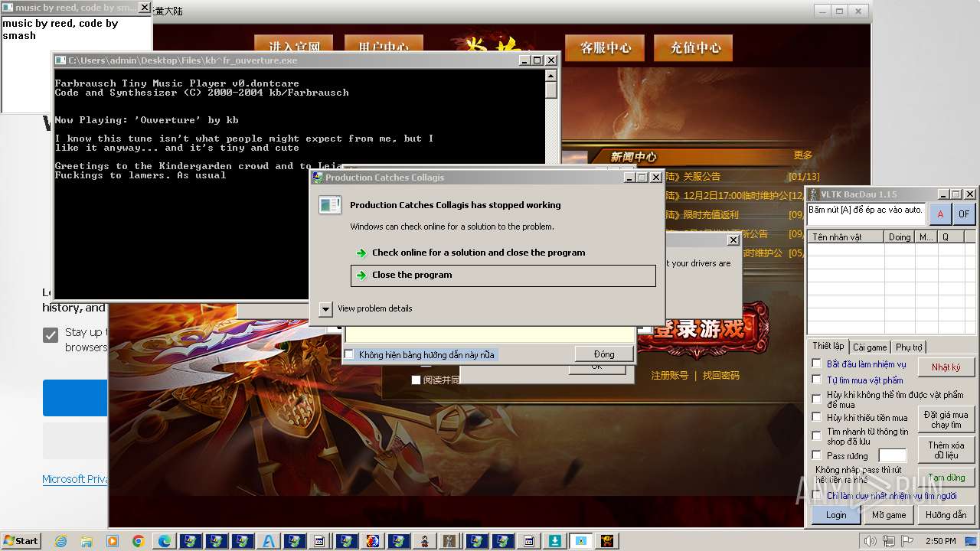Image resolution: width=980 pixels, height=551 pixels.
Task: Launch the media player taskbar icon
Action: pos(113,541)
